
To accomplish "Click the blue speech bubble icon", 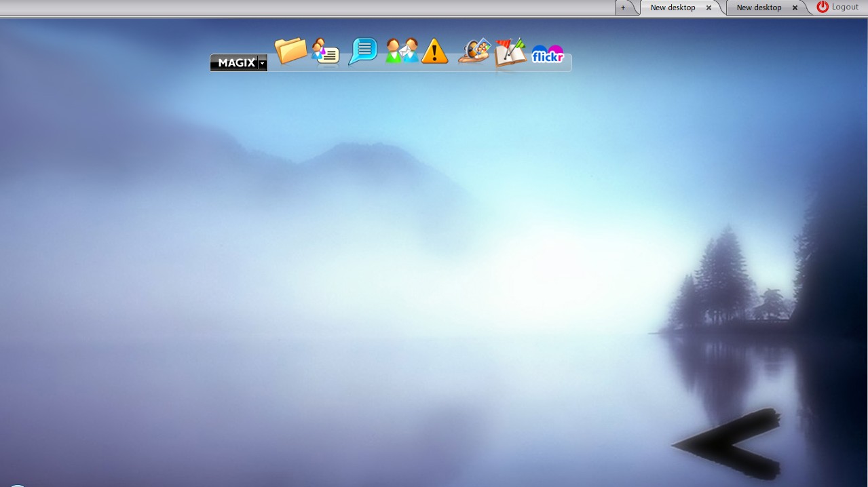I will [363, 52].
